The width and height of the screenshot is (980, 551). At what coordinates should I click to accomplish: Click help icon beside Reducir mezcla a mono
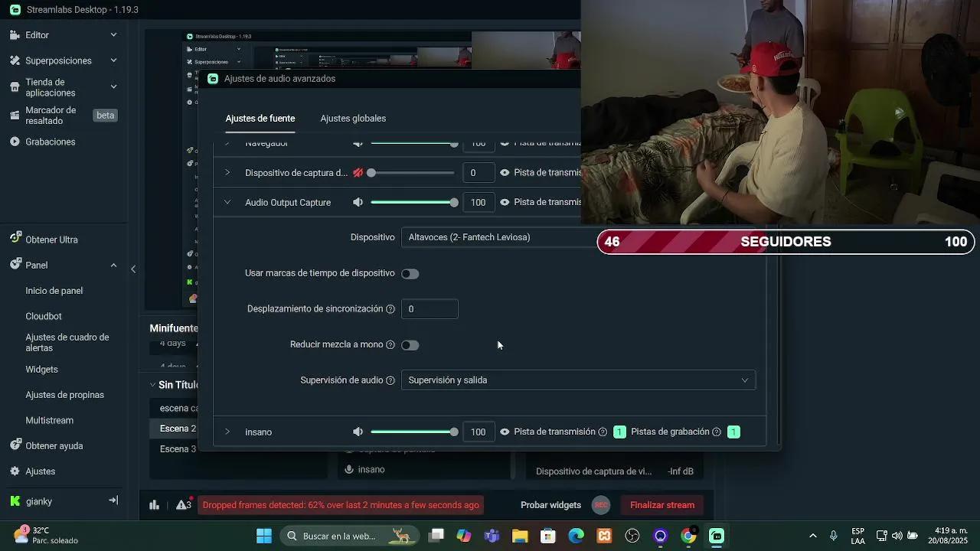[390, 345]
